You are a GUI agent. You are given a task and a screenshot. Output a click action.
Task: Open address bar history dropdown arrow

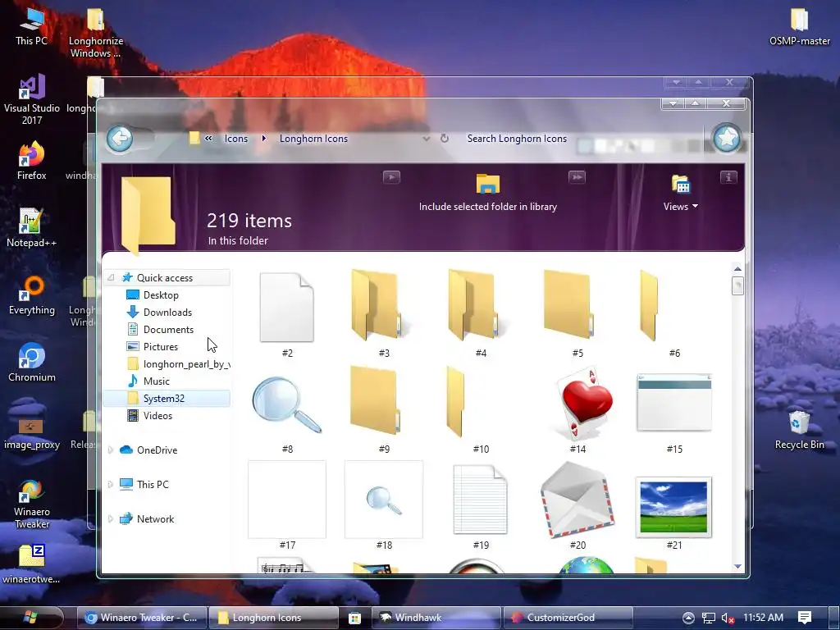[x=427, y=138]
